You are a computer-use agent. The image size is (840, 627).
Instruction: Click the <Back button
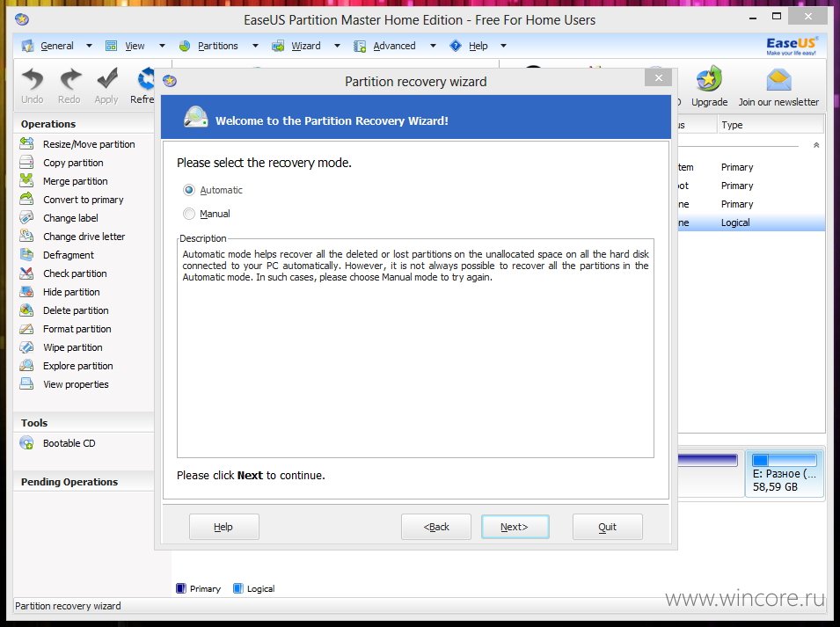click(436, 527)
